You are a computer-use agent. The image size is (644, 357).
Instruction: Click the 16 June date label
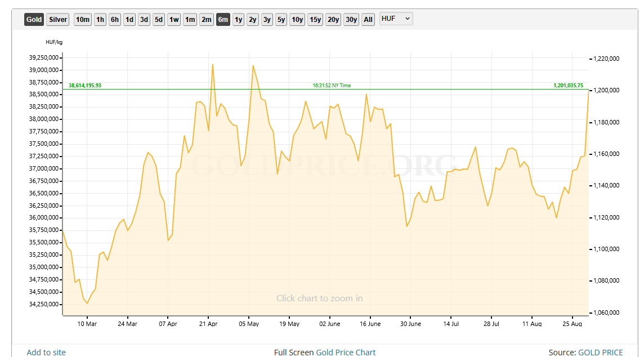pyautogui.click(x=370, y=324)
